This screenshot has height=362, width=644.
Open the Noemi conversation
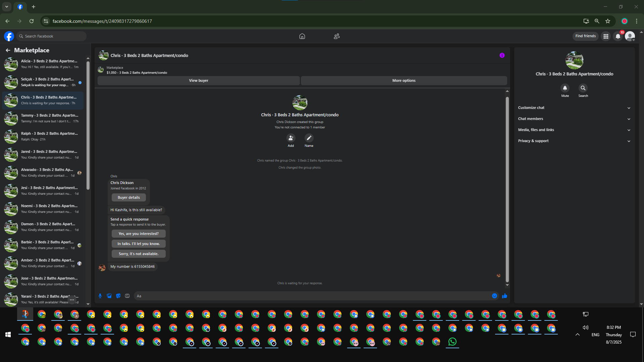click(x=43, y=209)
